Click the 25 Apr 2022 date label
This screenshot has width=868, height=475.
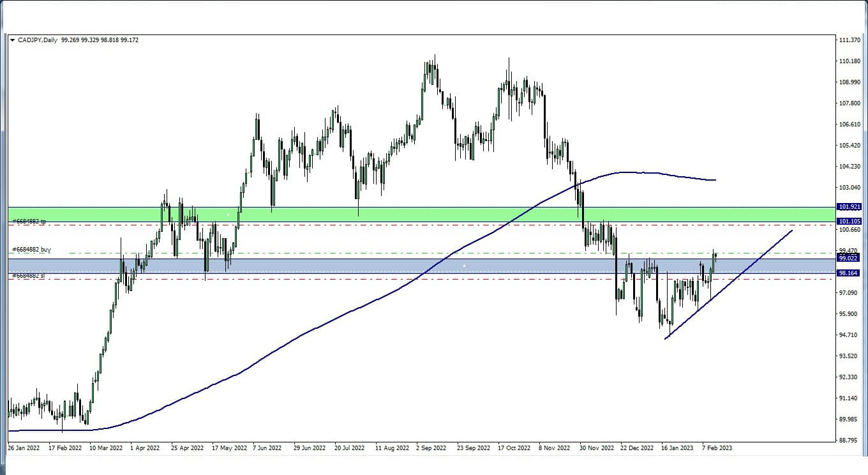(188, 448)
